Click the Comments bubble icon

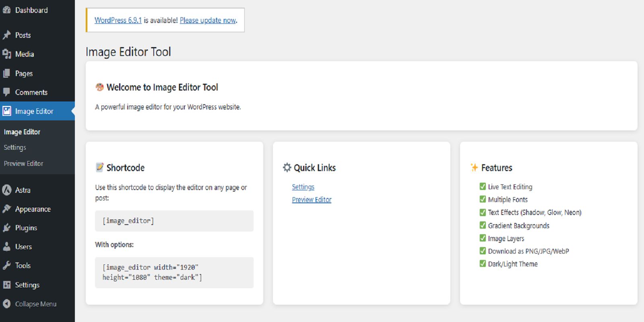coord(7,92)
